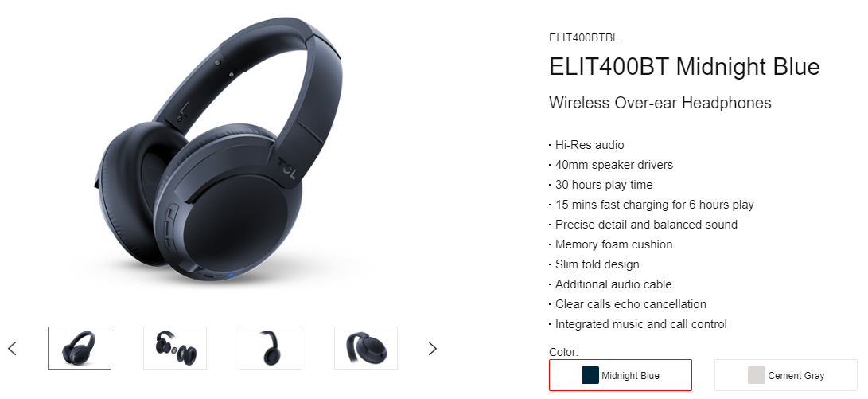Screen dimensions: 868x399
Task: Click the ELIT400BTBL model number text
Action: pyautogui.click(x=583, y=38)
